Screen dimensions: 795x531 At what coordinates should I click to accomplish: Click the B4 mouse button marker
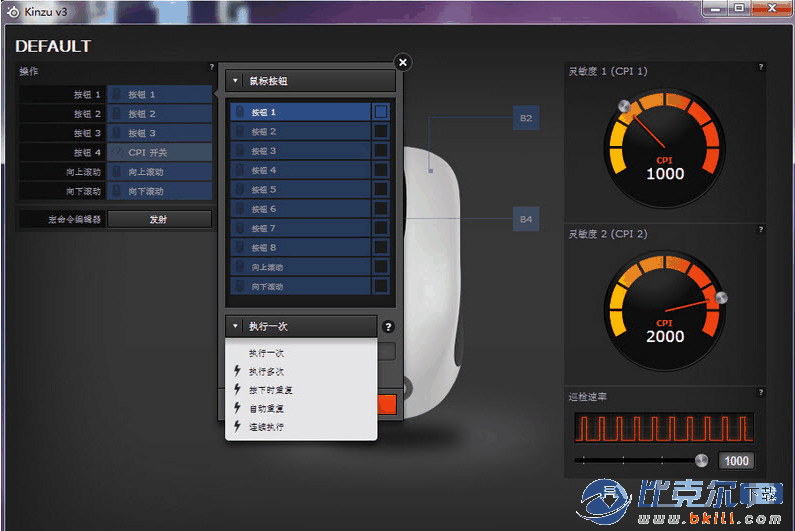pyautogui.click(x=526, y=219)
